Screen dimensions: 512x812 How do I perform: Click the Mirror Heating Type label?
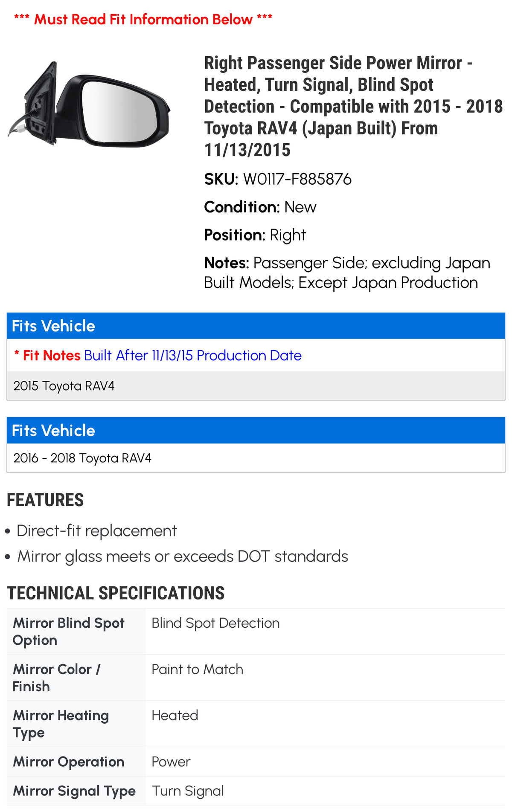pos(61,724)
